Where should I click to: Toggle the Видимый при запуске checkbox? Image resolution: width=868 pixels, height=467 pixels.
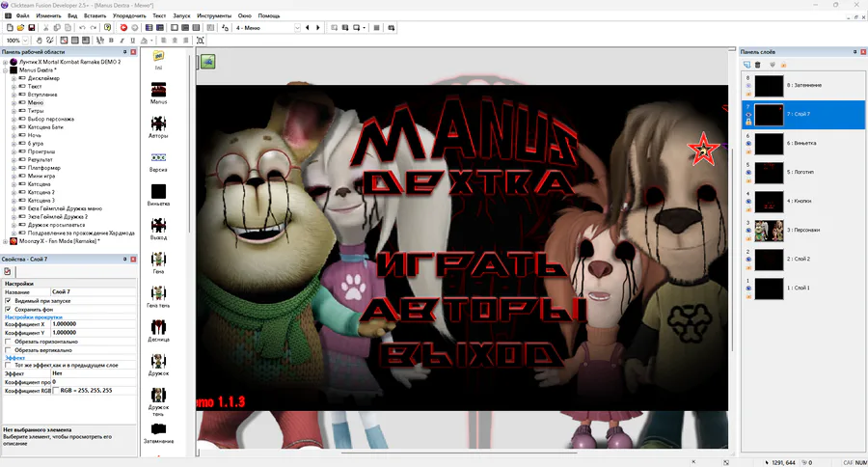pyautogui.click(x=8, y=301)
